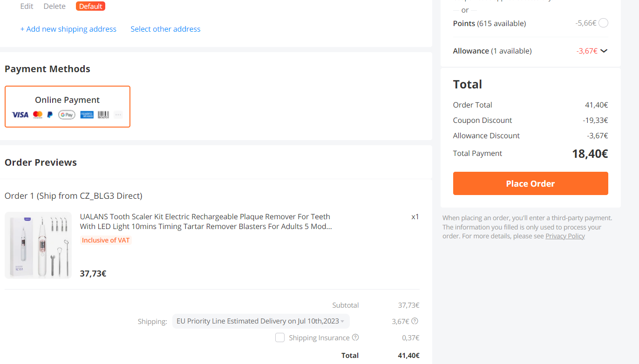This screenshot has height=364, width=639.
Task: Click the Place Order button
Action: 530,183
